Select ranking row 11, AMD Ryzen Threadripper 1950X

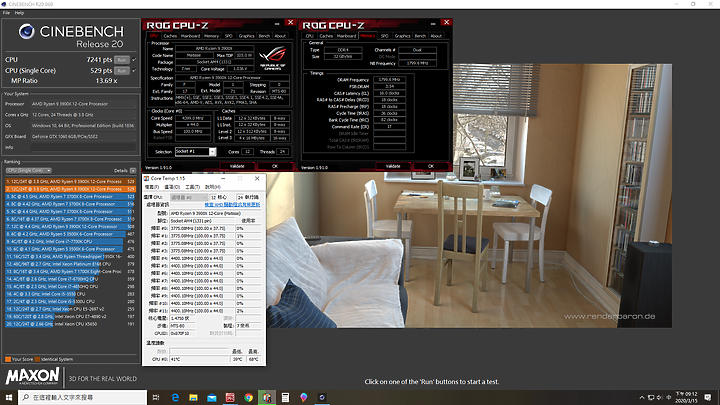click(71, 257)
